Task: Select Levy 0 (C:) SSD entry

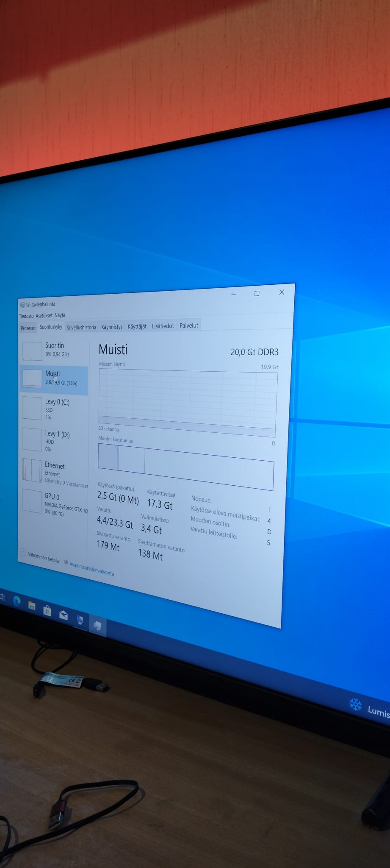Action: coord(54,409)
